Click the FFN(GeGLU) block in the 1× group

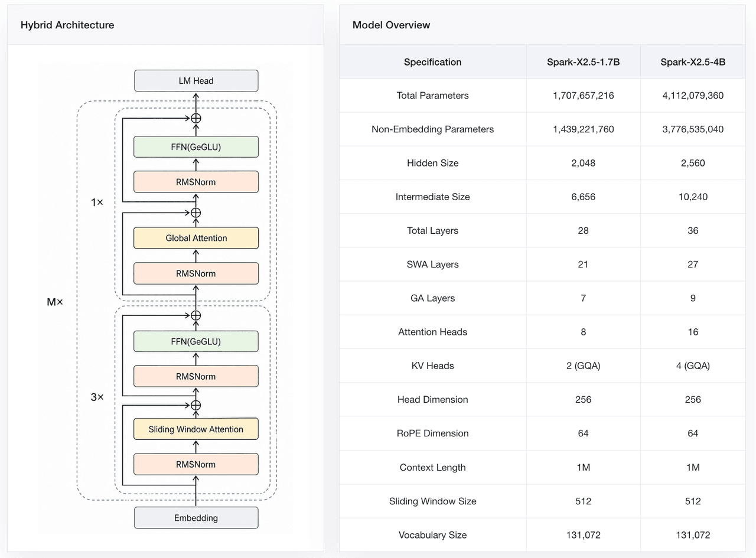(x=196, y=147)
